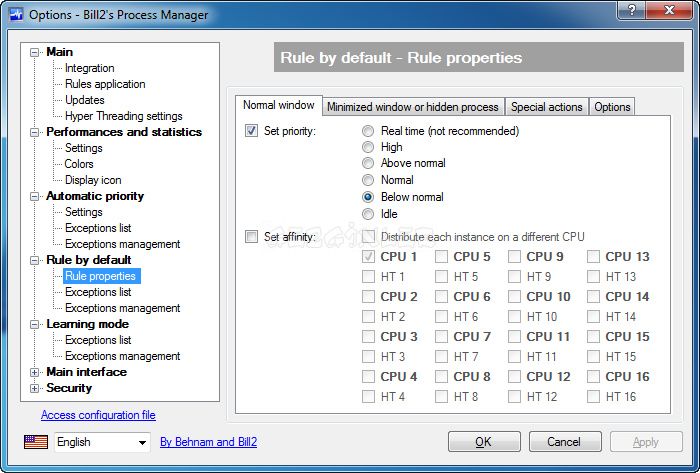This screenshot has width=700, height=473.
Task: Select Settings under Automatic priority
Action: pyautogui.click(x=83, y=212)
